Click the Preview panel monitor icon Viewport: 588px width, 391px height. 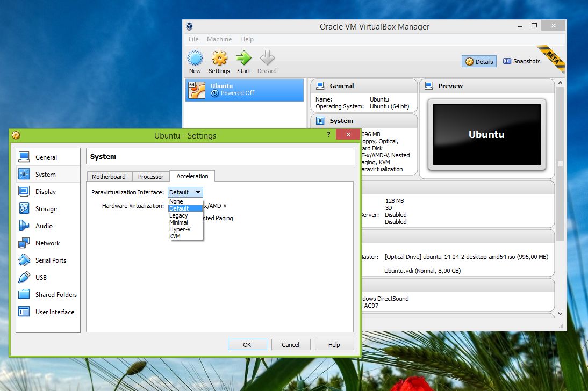[428, 86]
